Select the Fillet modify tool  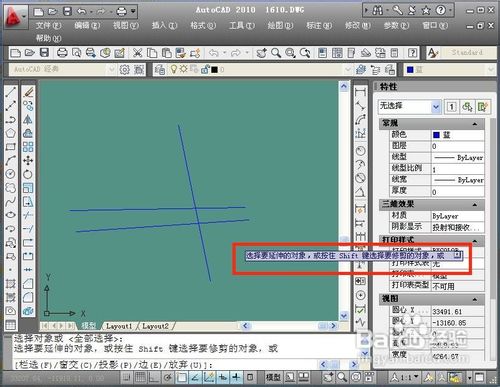(x=28, y=297)
